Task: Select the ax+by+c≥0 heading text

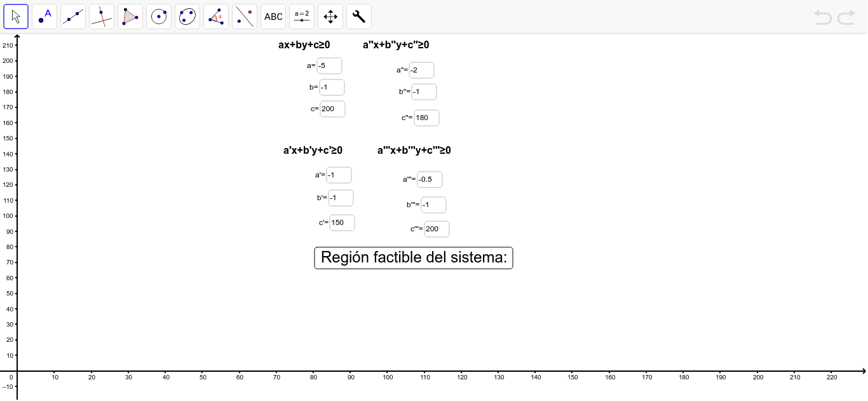Action: click(304, 45)
